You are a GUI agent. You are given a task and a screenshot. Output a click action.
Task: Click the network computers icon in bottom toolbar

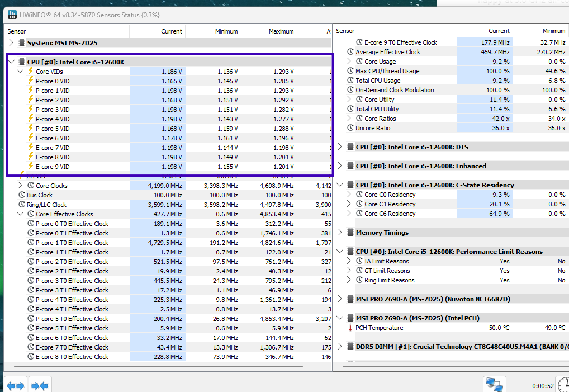[494, 385]
